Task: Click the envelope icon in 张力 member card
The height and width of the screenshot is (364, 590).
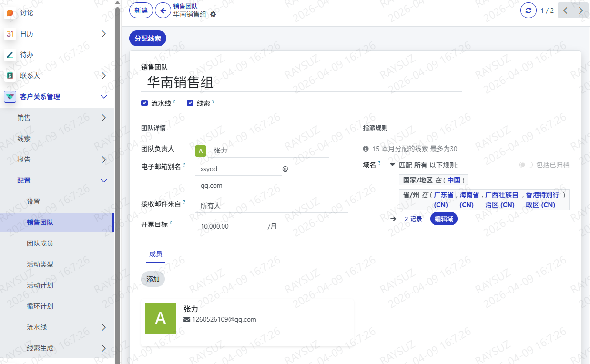Action: pos(187,320)
